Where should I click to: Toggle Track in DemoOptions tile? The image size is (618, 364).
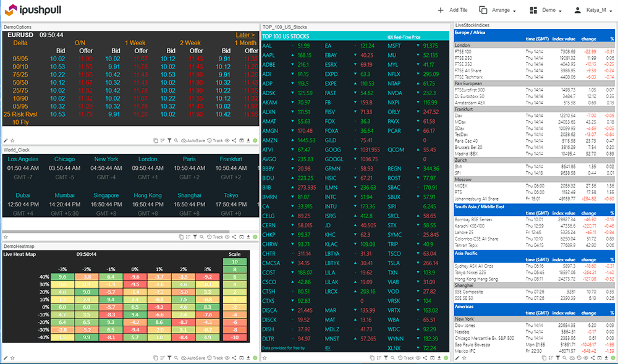click(x=215, y=140)
